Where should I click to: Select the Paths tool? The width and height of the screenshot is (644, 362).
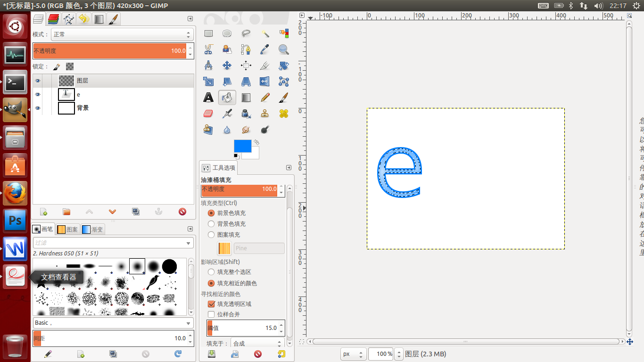(246, 49)
